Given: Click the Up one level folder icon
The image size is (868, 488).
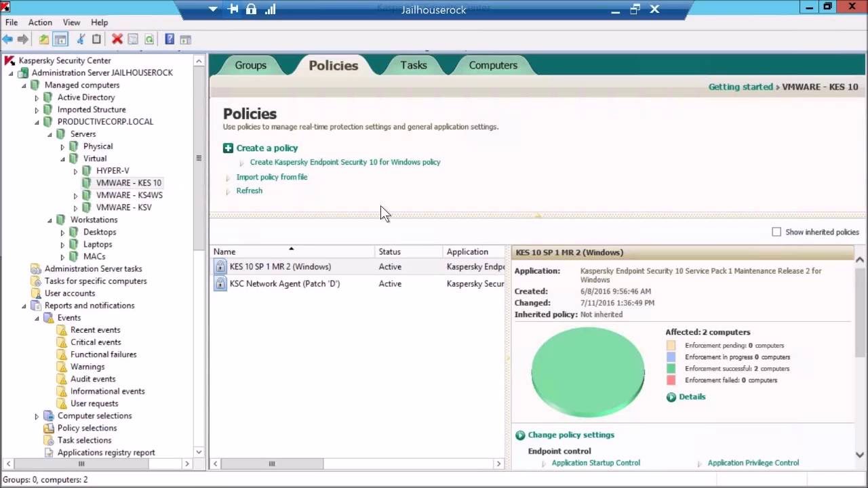Looking at the screenshot, I should point(43,39).
